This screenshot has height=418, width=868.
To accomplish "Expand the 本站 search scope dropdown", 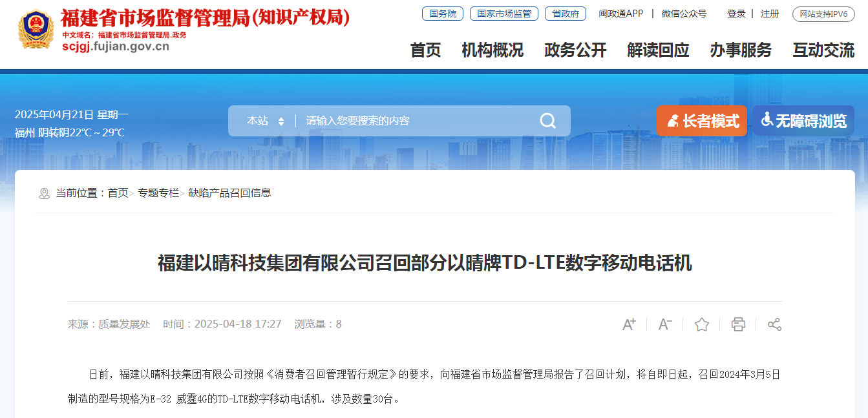I will tap(265, 121).
